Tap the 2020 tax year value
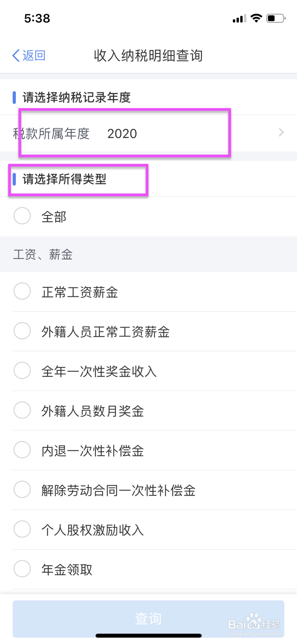Viewport: 297px width, 644px height. [122, 134]
